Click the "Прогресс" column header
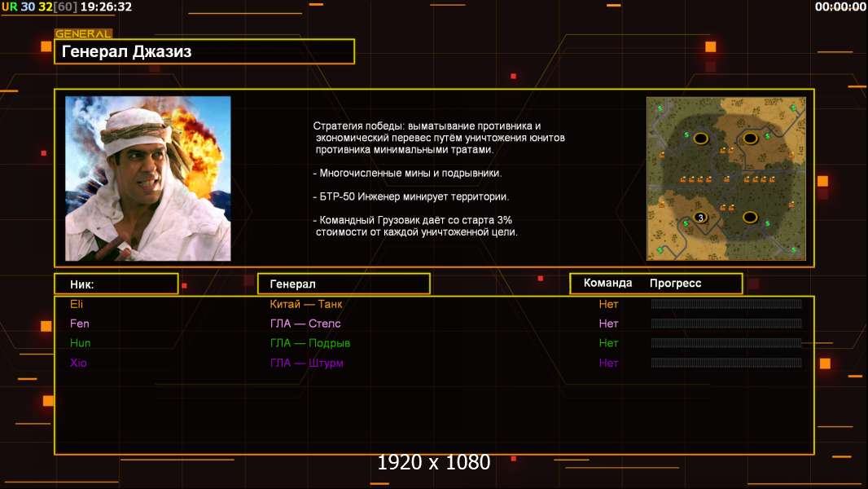The height and width of the screenshot is (489, 868). (x=675, y=283)
